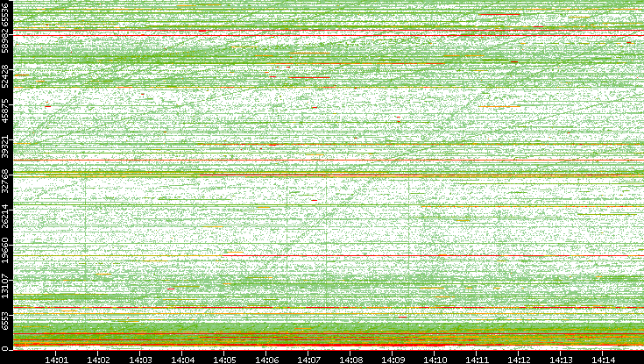Click the 14:13 time axis label
Image resolution: width=644 pixels, height=364 pixels.
(x=561, y=360)
